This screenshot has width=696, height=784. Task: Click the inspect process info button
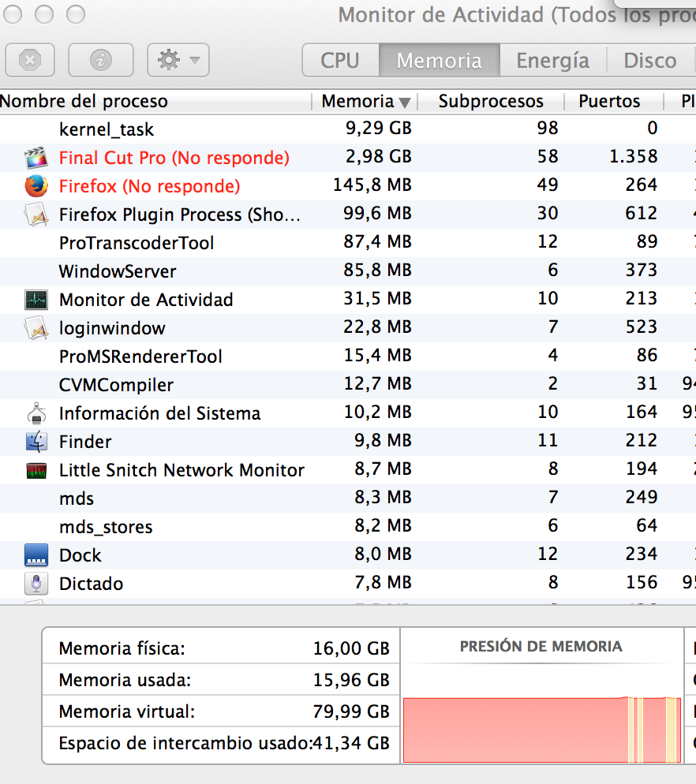pyautogui.click(x=100, y=60)
